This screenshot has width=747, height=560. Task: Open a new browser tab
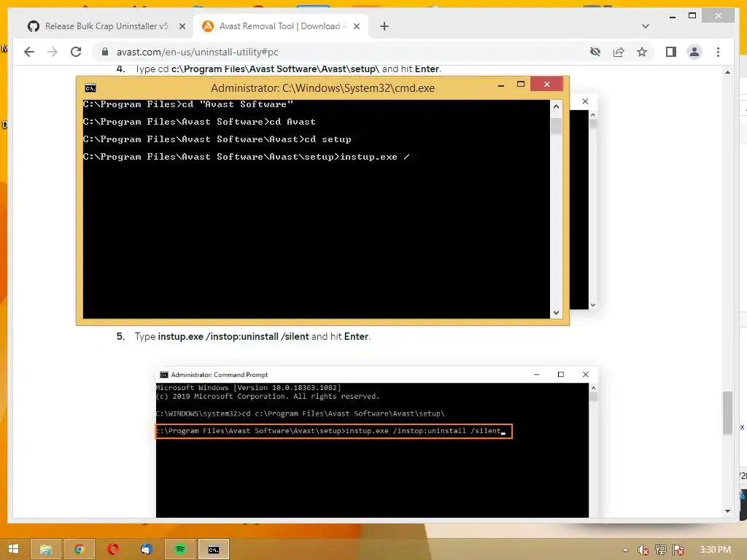click(x=384, y=27)
